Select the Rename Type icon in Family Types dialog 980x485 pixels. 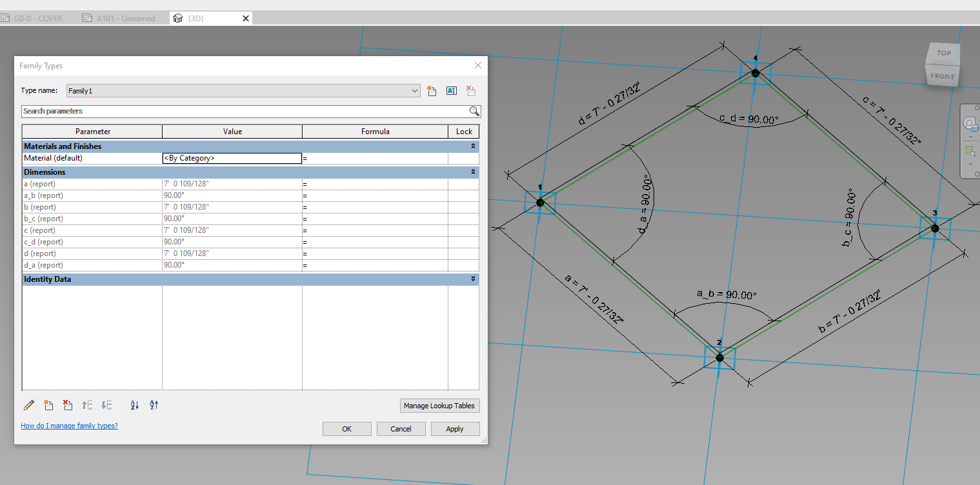(x=451, y=90)
